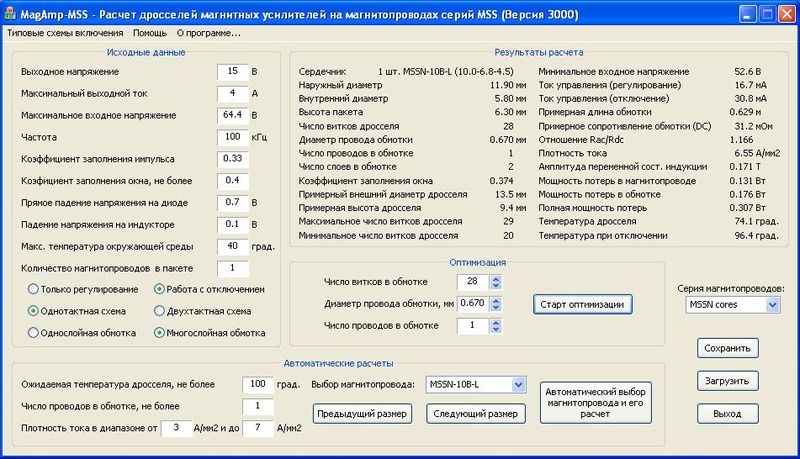Screen dimensions: 800x459
Task: Click the Отношение Rac/Rdc value 1.166
Action: [x=741, y=140]
